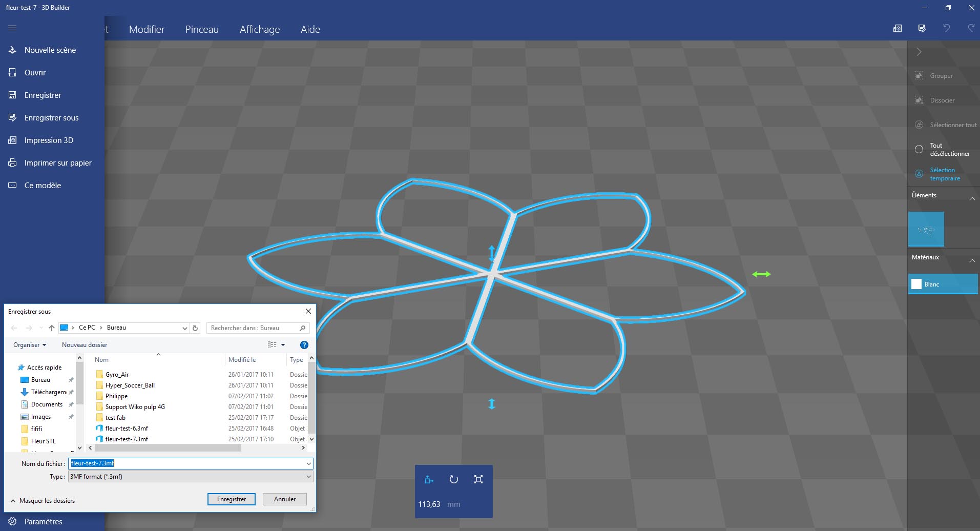980x531 pixels.
Task: Click the green horizontal move arrow handle
Action: coord(761,274)
